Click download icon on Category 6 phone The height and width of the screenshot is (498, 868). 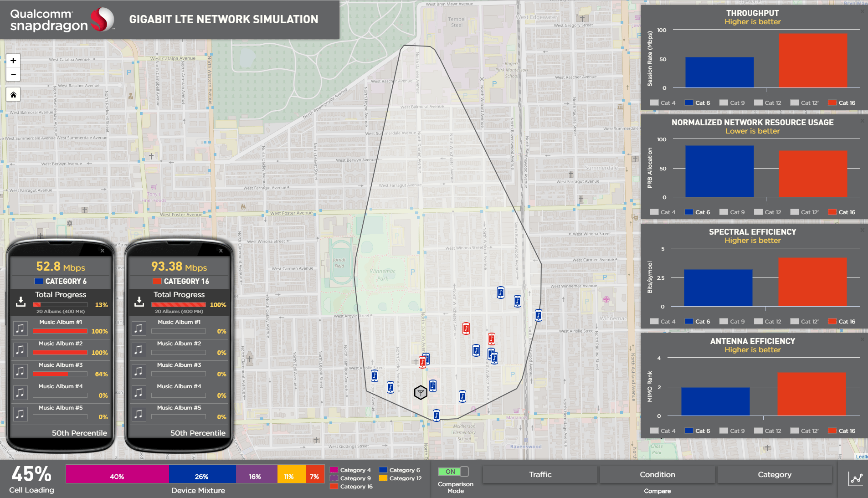tap(21, 302)
